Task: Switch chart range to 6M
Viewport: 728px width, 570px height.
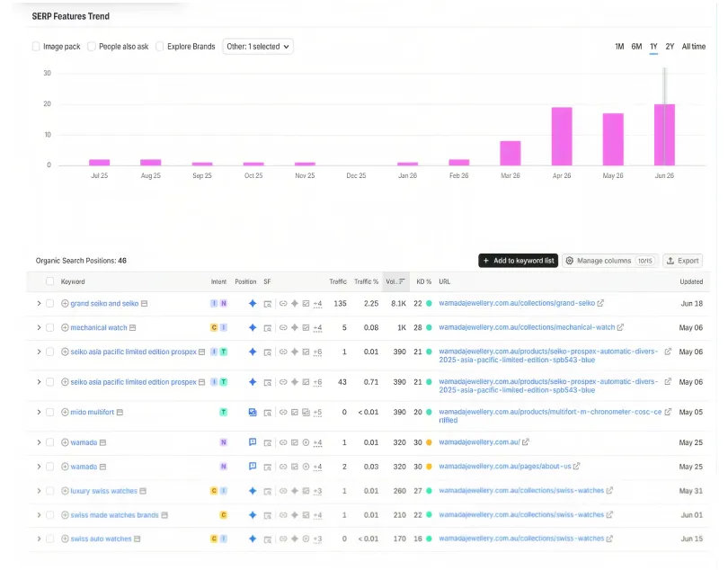Action: click(x=636, y=47)
